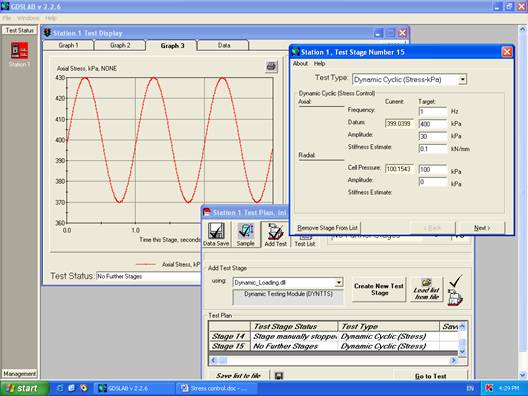Click the Next button
This screenshot has height=396, width=528.
click(x=482, y=228)
